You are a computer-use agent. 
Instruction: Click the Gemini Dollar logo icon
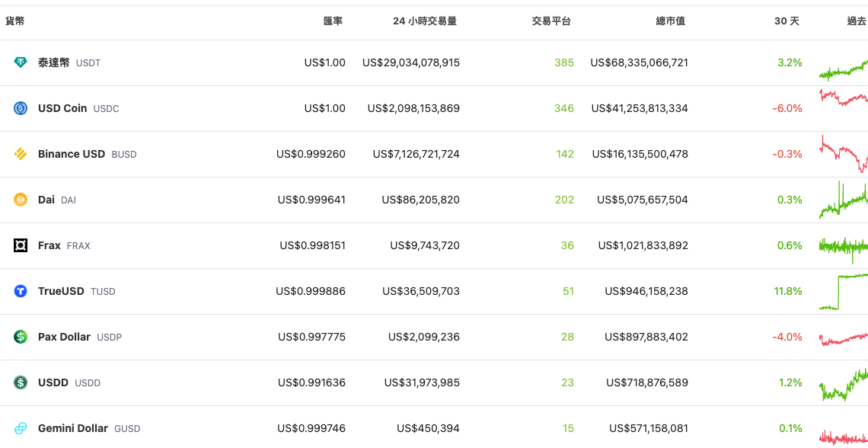pyautogui.click(x=21, y=428)
